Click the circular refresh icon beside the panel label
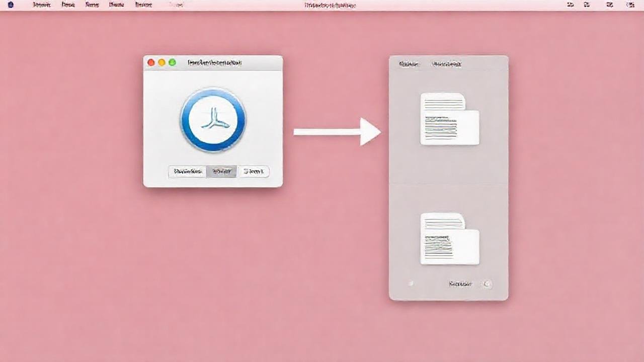 click(486, 284)
